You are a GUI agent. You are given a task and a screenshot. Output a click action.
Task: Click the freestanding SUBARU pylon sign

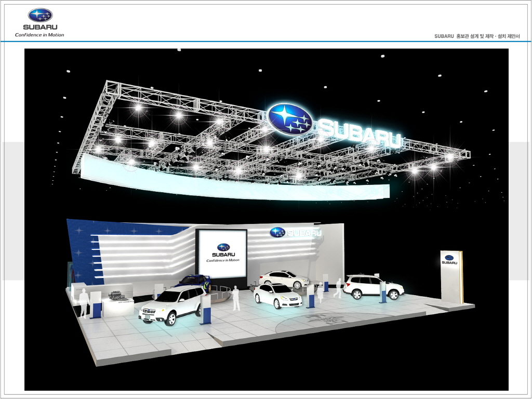tap(451, 277)
